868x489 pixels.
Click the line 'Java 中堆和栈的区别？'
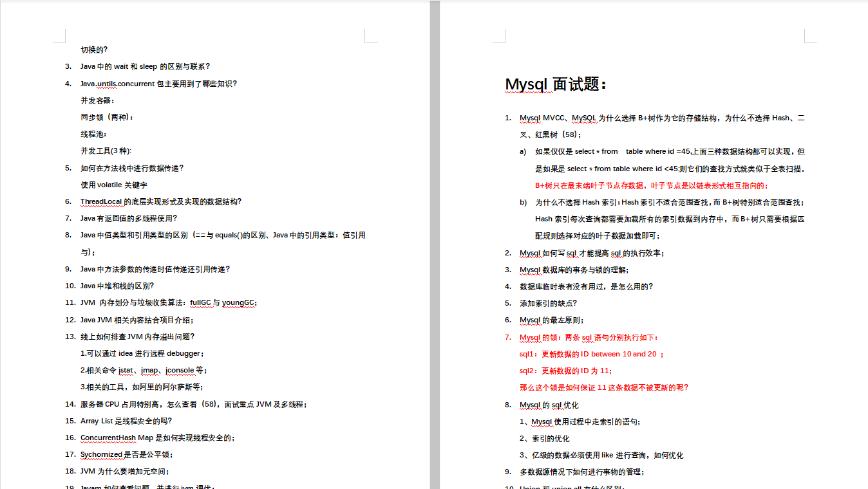click(x=117, y=286)
